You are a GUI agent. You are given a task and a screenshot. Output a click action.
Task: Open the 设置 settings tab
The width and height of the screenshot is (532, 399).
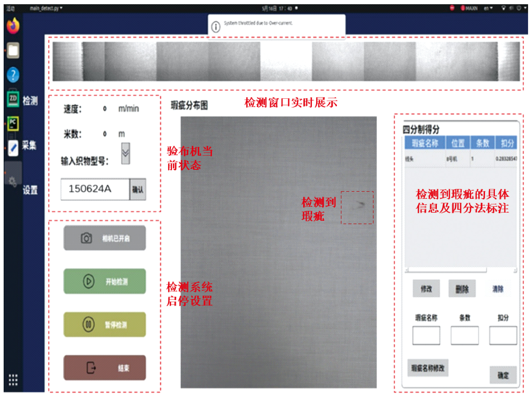tap(30, 190)
